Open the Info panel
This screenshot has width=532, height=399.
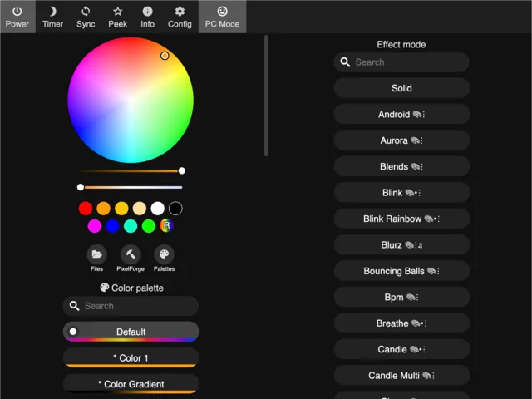coord(147,17)
